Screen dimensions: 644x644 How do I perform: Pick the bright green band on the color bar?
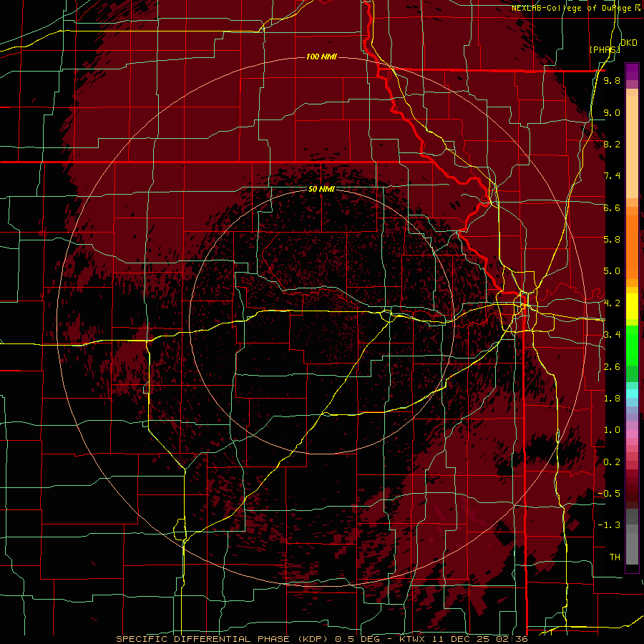[632, 346]
